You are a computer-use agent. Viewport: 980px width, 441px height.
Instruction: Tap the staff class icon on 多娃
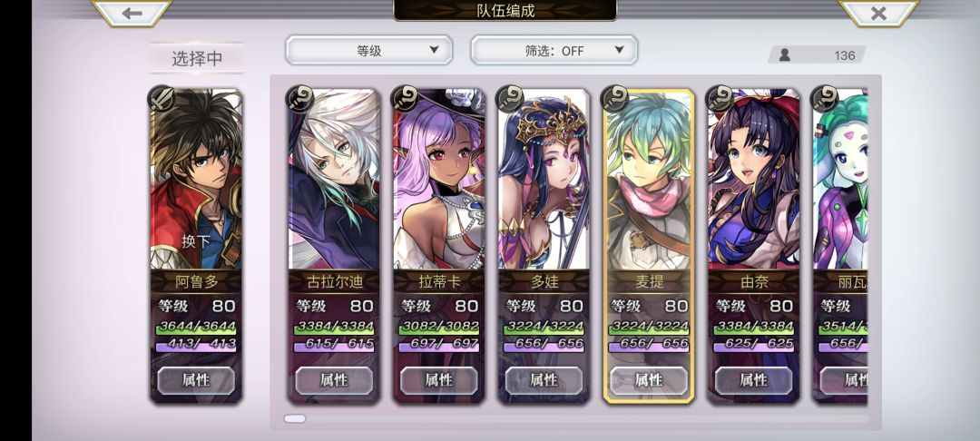(x=509, y=99)
